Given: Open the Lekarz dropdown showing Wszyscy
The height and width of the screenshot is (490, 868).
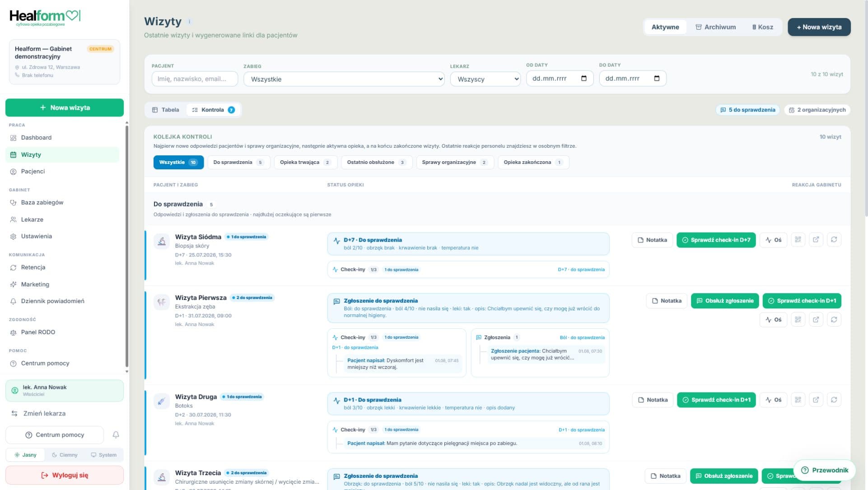Looking at the screenshot, I should click(485, 79).
